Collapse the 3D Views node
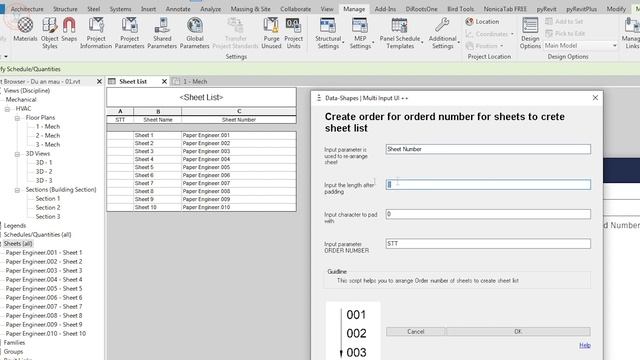Image resolution: width=640 pixels, height=360 pixels. pos(17,154)
